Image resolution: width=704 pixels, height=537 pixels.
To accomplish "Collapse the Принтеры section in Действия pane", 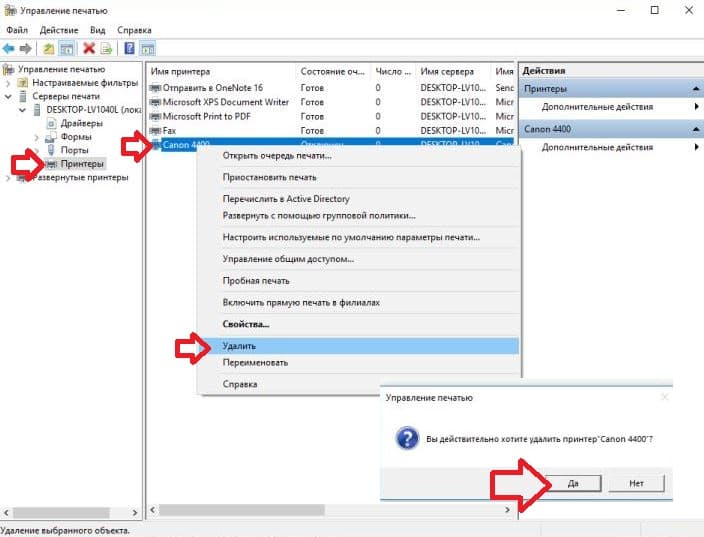I will point(695,89).
